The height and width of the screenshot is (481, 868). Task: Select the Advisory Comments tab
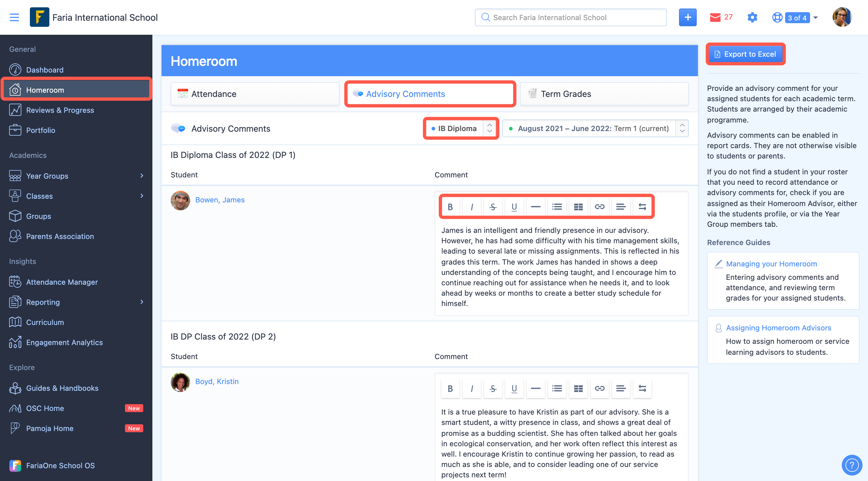pyautogui.click(x=430, y=94)
